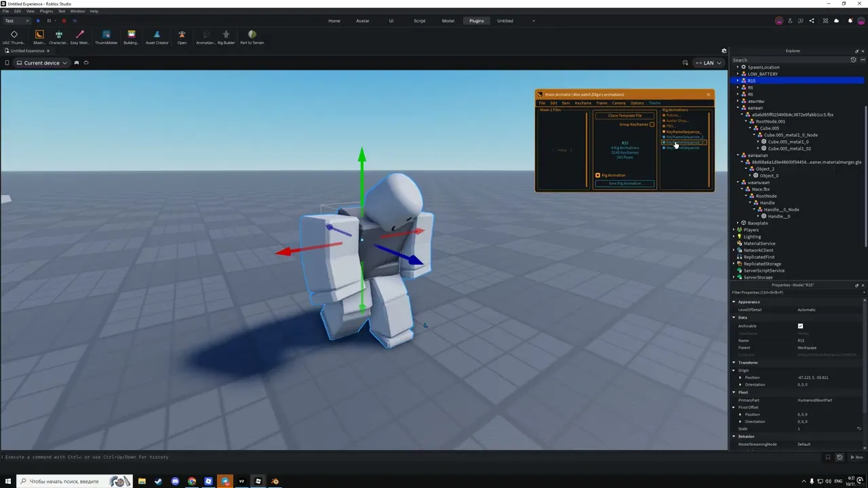
Task: Toggle the Group Keyframes checkbox
Action: click(x=652, y=125)
